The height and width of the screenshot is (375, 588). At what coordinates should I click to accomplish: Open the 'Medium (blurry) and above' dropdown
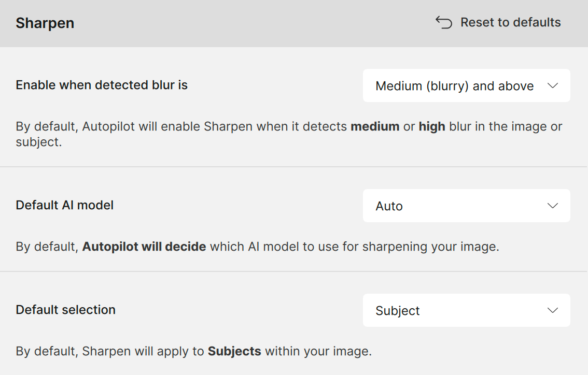pos(455,86)
